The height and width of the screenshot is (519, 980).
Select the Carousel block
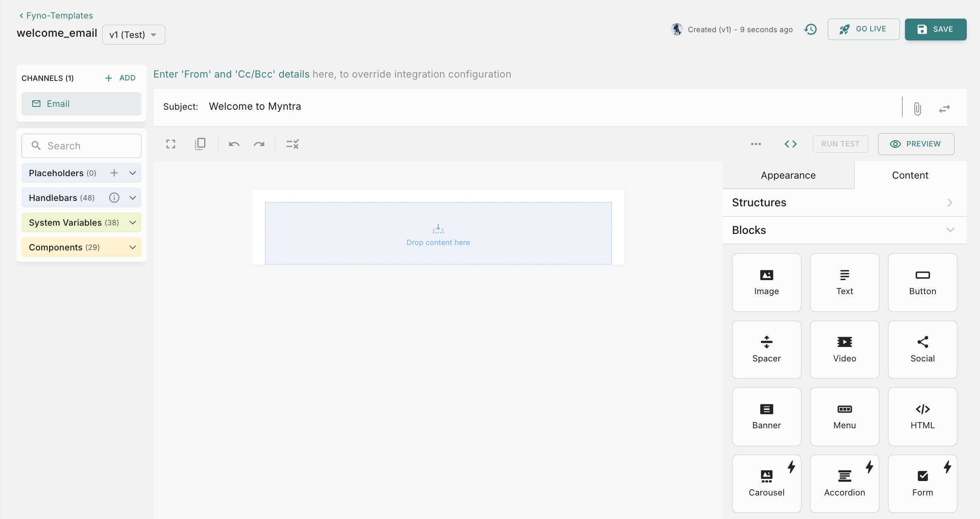coord(766,483)
